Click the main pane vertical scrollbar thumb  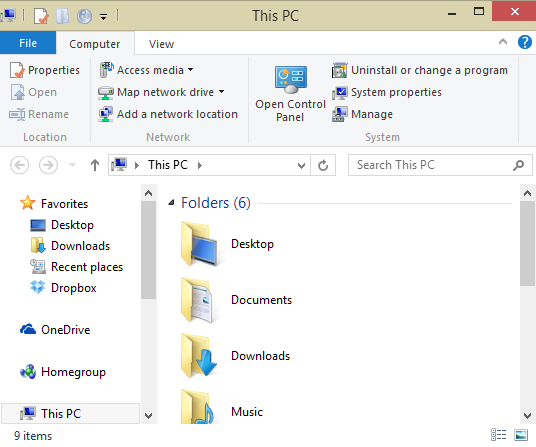pos(527,243)
